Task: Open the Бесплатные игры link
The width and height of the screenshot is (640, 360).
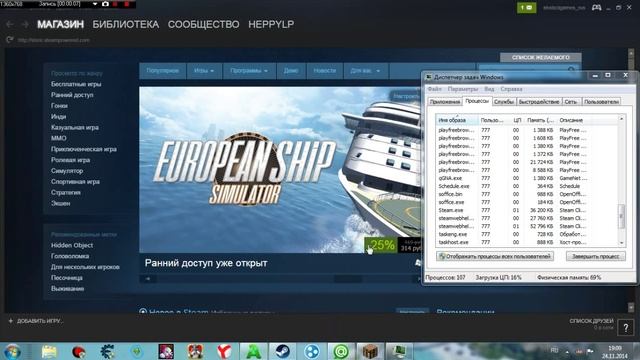Action: pyautogui.click(x=76, y=84)
